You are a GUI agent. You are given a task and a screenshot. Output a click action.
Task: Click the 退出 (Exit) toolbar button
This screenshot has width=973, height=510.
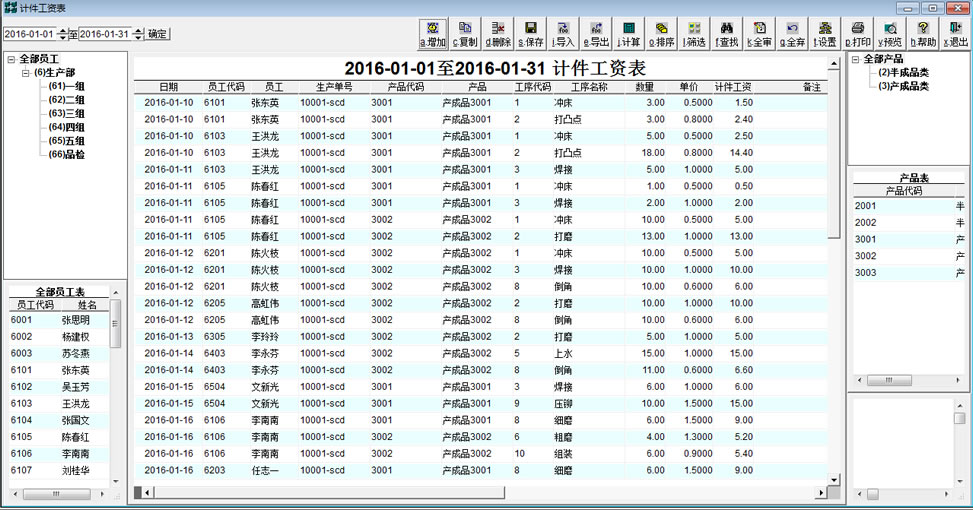pyautogui.click(x=956, y=34)
